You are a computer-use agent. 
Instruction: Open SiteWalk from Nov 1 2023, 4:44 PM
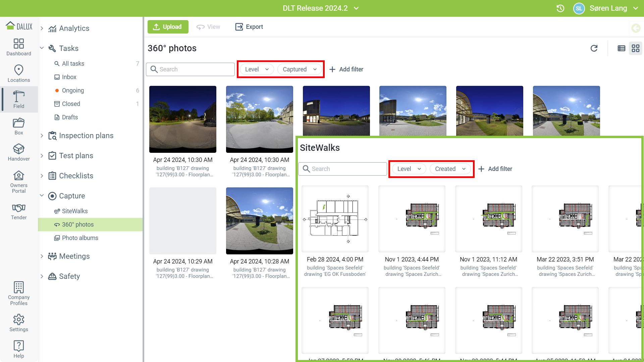pos(412,219)
